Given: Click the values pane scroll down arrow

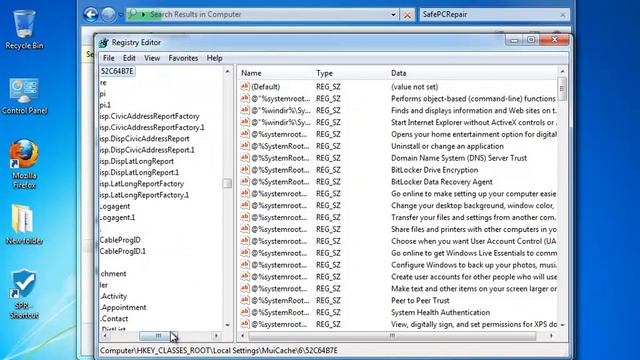Looking at the screenshot, I should click(x=562, y=325).
